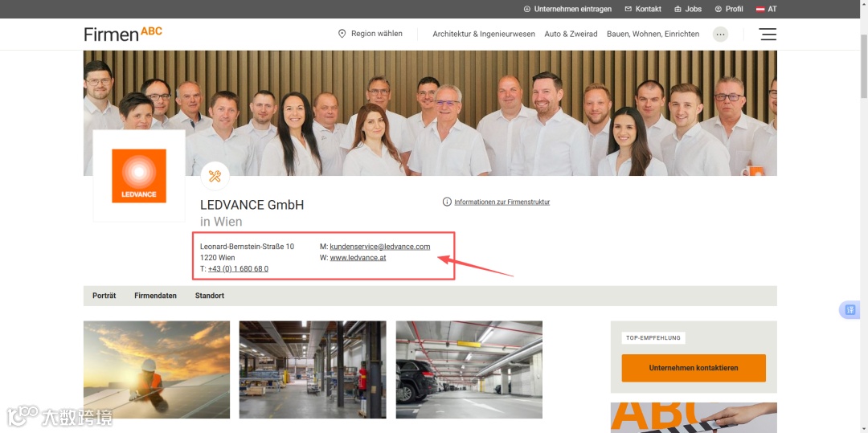Click phone number +43 (0) 1 680 68 0
868x433 pixels.
coord(238,269)
